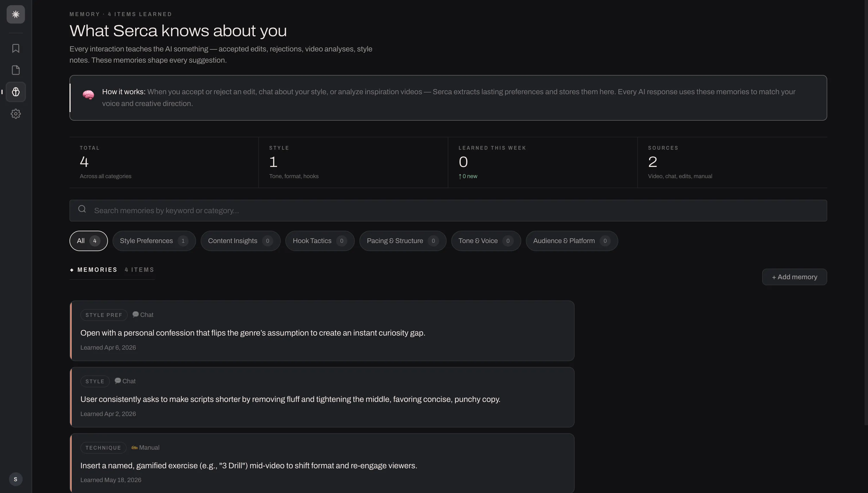Open the document sidebar icon

click(15, 70)
